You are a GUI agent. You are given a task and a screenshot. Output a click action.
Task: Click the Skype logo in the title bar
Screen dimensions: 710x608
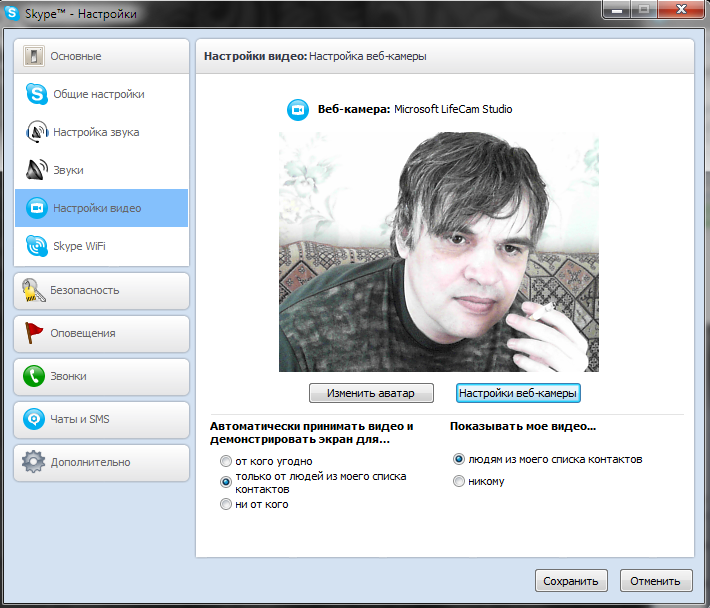click(x=12, y=13)
